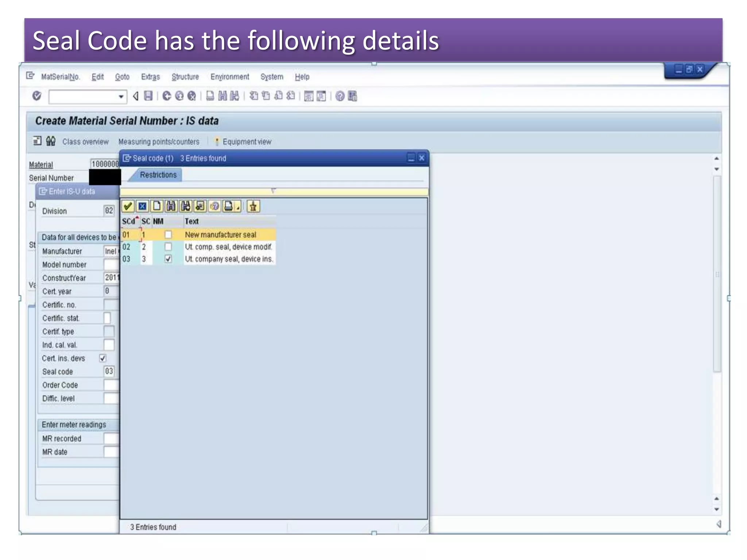
Task: Open the Environment menu
Action: 230,77
